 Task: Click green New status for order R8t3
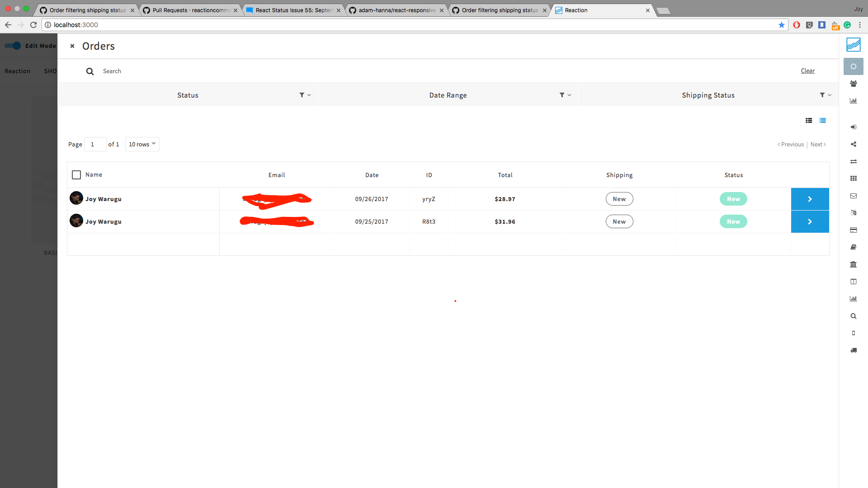(x=733, y=221)
